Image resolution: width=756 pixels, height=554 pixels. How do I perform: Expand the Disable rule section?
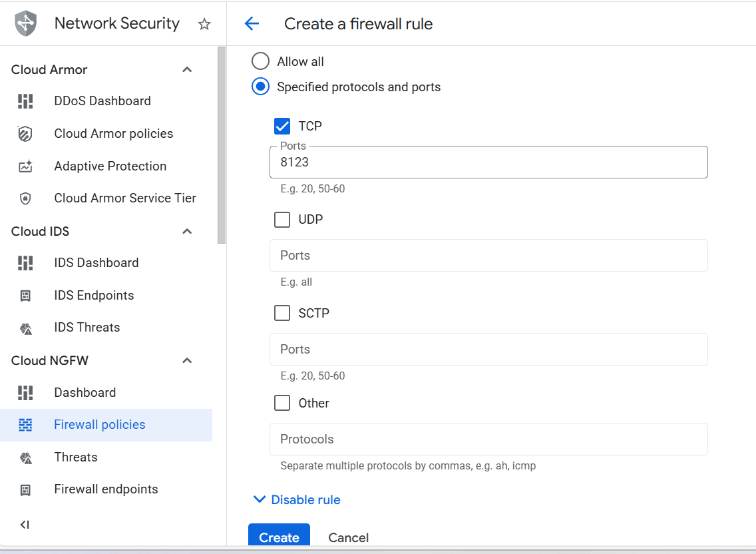(x=297, y=500)
